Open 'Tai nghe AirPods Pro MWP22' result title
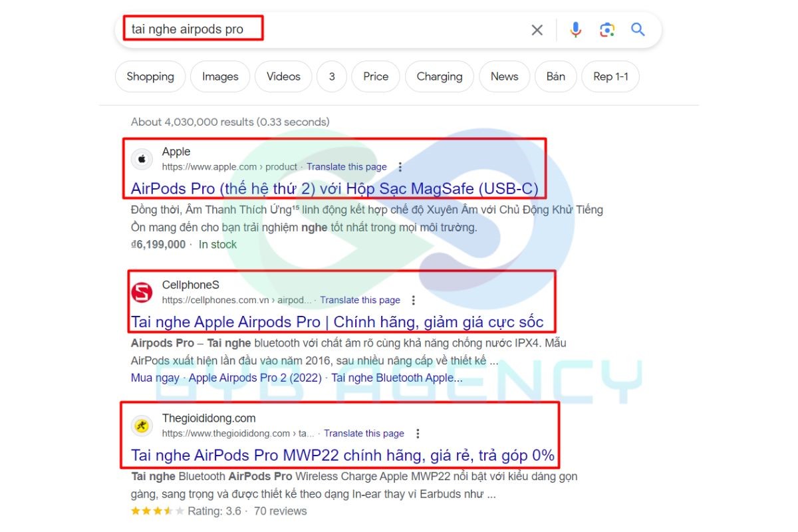The height and width of the screenshot is (532, 798). (342, 456)
